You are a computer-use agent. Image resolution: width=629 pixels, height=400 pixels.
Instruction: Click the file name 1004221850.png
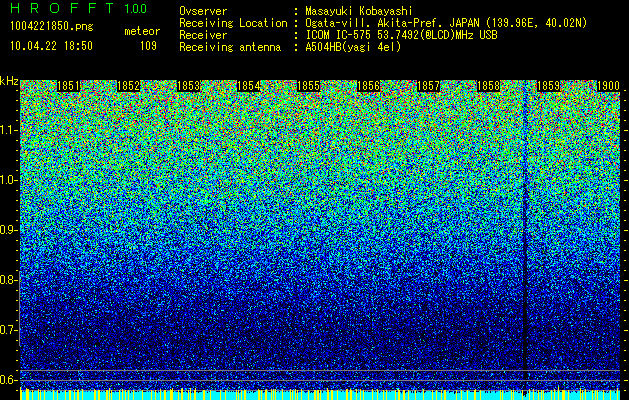click(x=52, y=26)
